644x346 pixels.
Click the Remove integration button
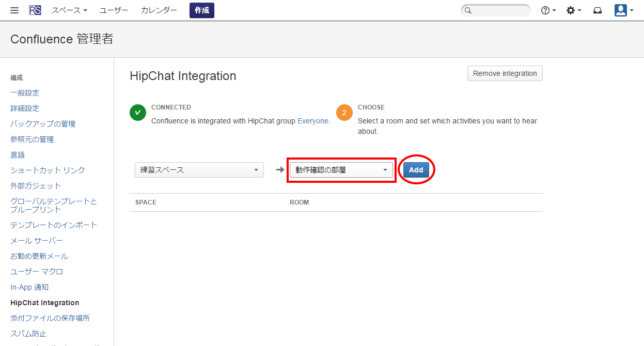click(505, 73)
